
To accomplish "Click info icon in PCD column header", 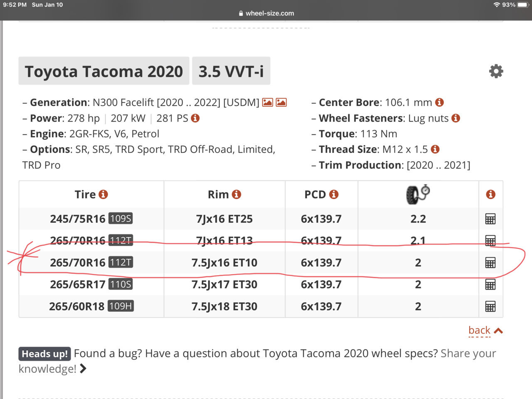I will coord(334,195).
